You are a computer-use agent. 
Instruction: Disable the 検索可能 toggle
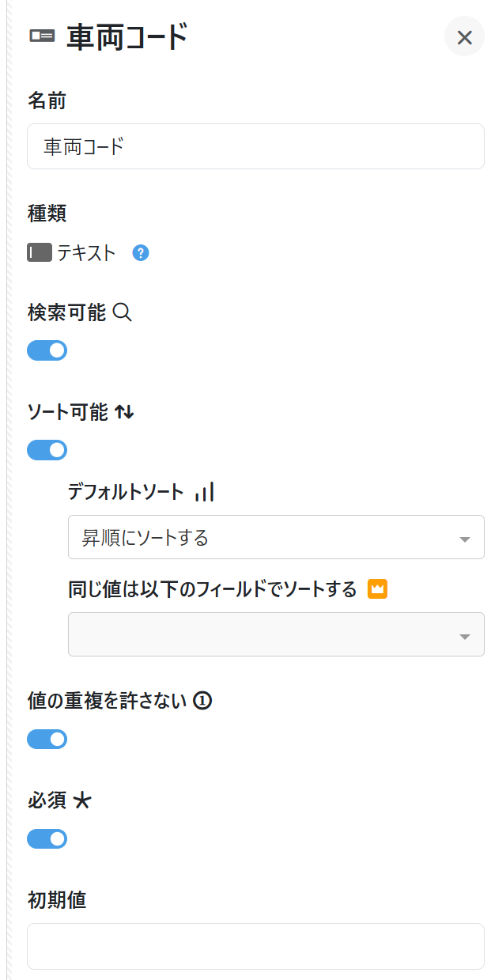47,350
